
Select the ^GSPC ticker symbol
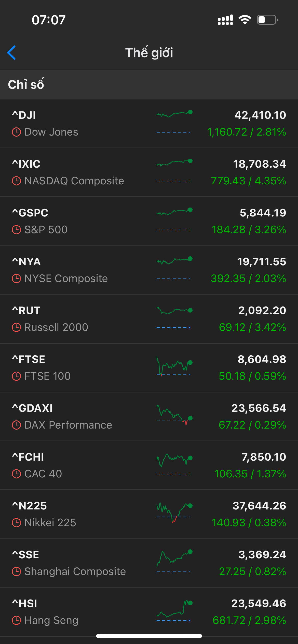[x=30, y=213]
